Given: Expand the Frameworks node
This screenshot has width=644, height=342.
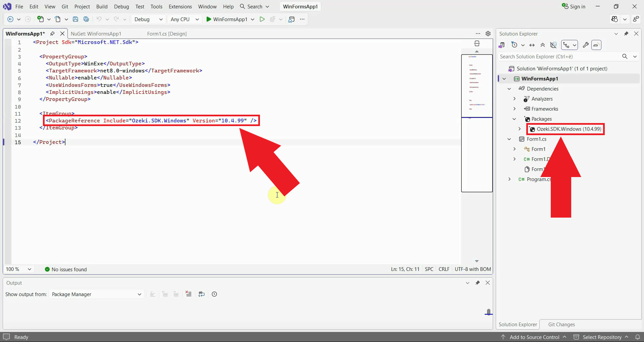Looking at the screenshot, I should click(x=514, y=109).
